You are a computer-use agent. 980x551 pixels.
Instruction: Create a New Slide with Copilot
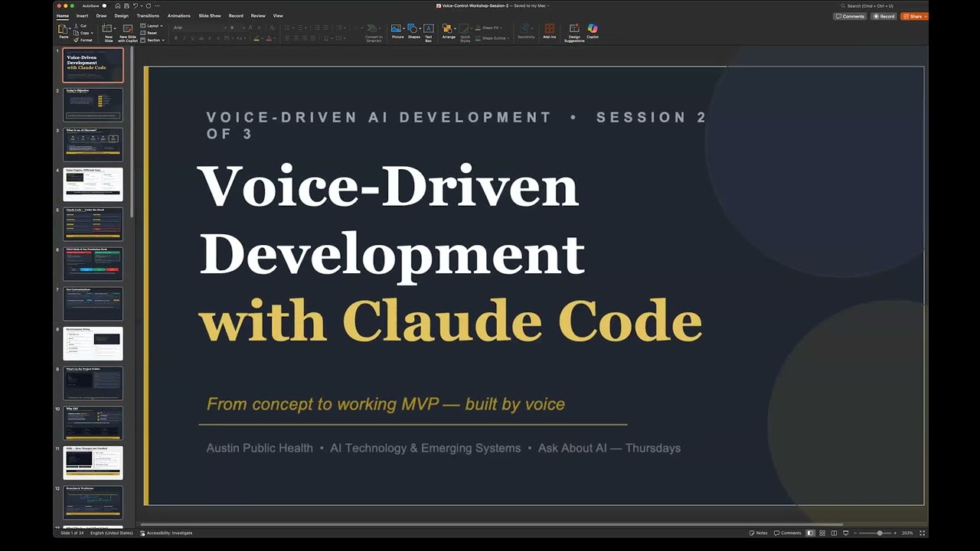pos(128,32)
